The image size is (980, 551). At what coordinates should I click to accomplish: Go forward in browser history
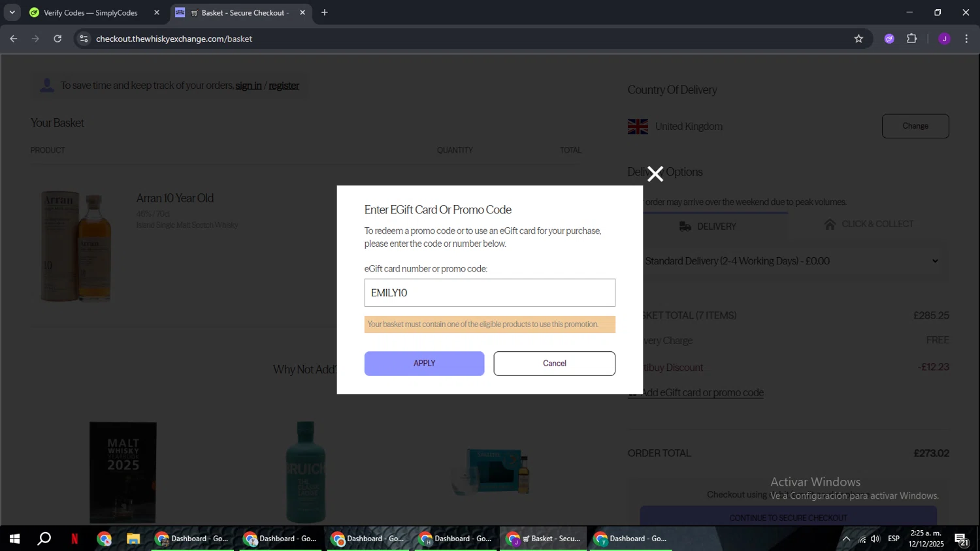(x=35, y=39)
